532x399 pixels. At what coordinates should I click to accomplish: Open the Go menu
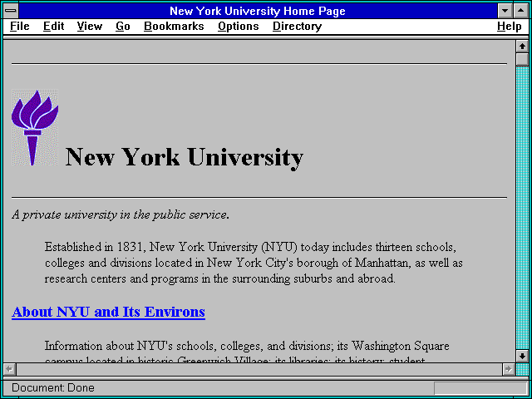(x=123, y=27)
